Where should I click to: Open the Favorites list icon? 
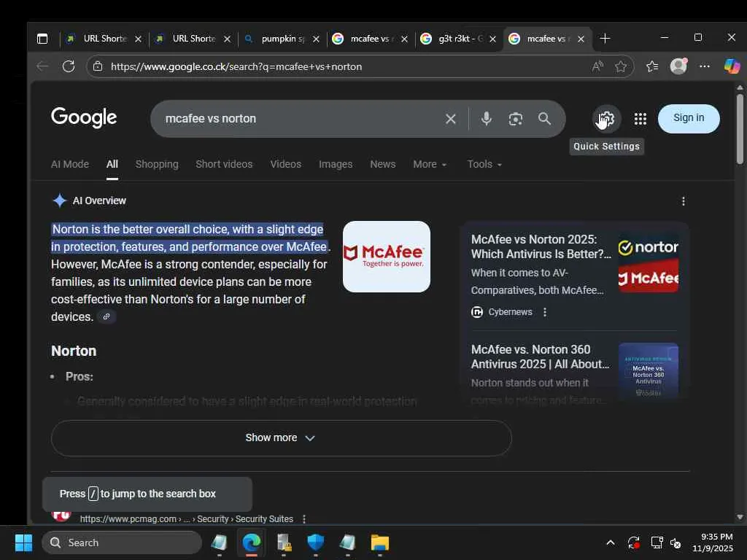652,66
